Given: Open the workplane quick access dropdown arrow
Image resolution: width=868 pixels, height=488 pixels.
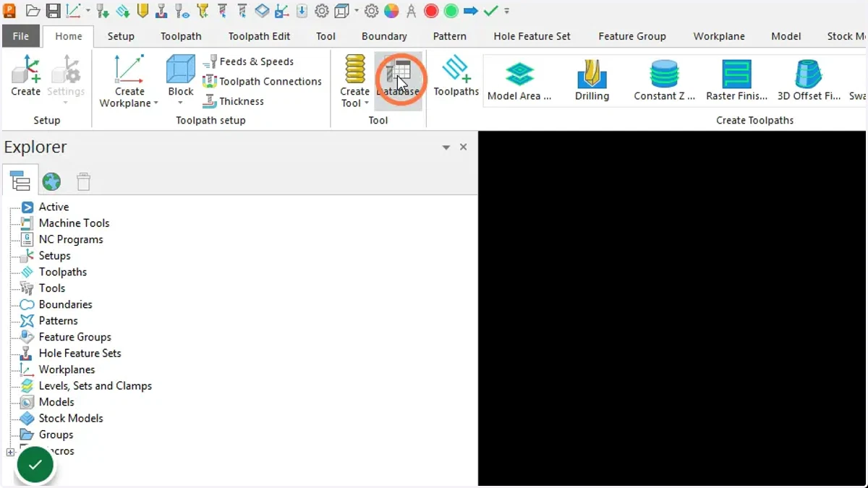Looking at the screenshot, I should 88,11.
